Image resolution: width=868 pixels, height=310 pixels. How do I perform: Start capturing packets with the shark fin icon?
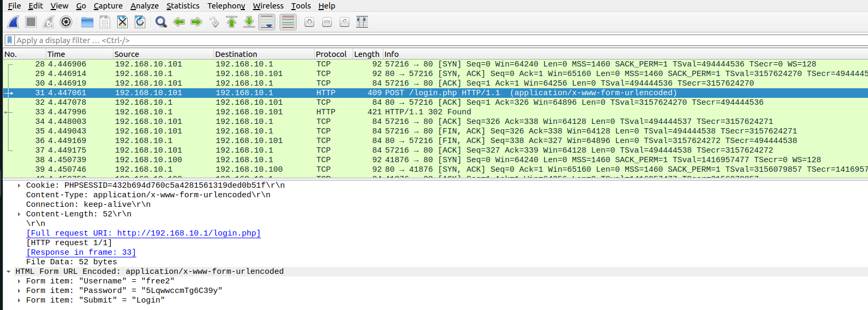[14, 22]
